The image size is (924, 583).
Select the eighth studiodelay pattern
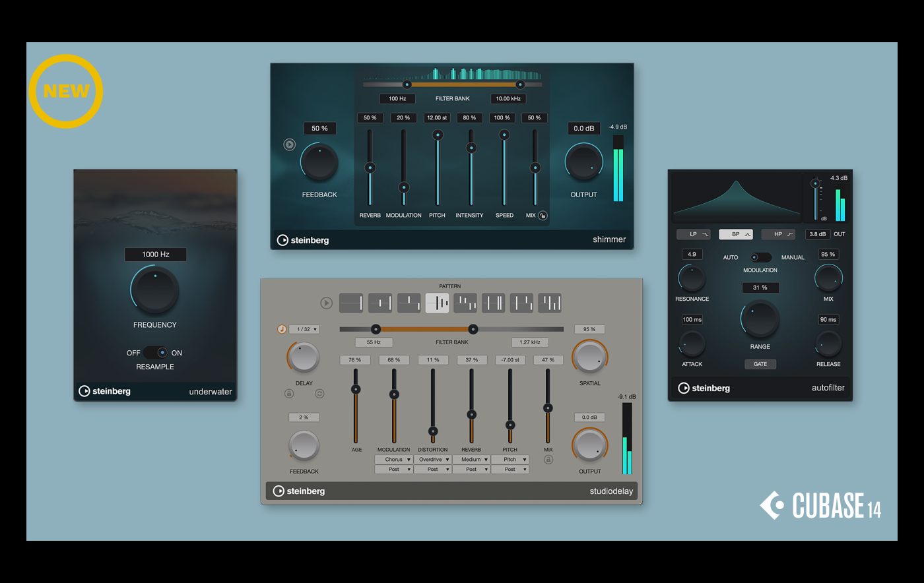click(x=550, y=303)
